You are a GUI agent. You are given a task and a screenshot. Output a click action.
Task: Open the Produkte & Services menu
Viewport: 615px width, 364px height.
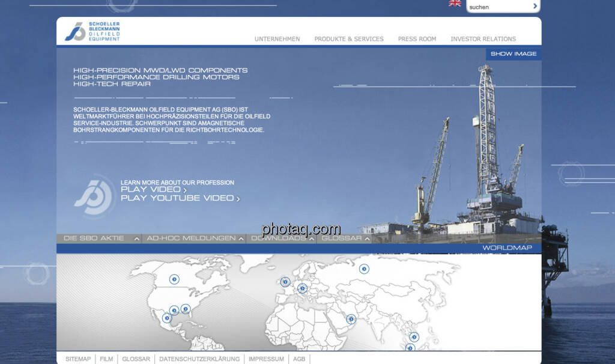349,39
